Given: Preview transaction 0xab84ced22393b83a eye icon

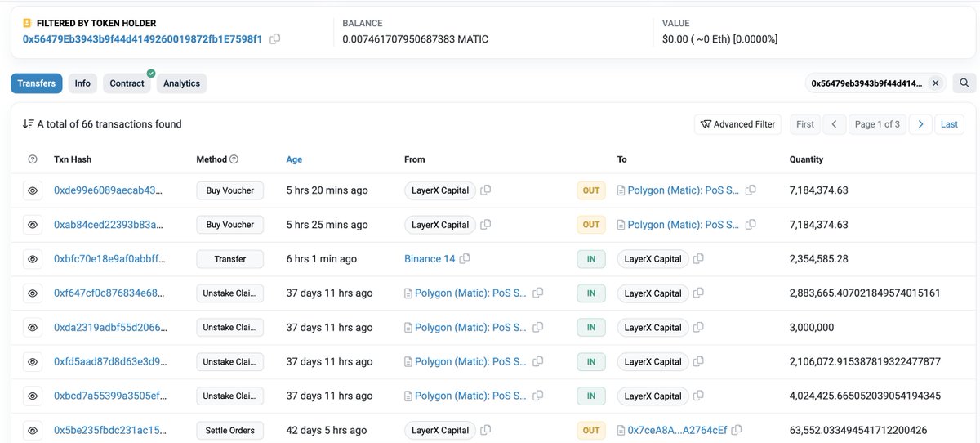Looking at the screenshot, I should point(33,225).
